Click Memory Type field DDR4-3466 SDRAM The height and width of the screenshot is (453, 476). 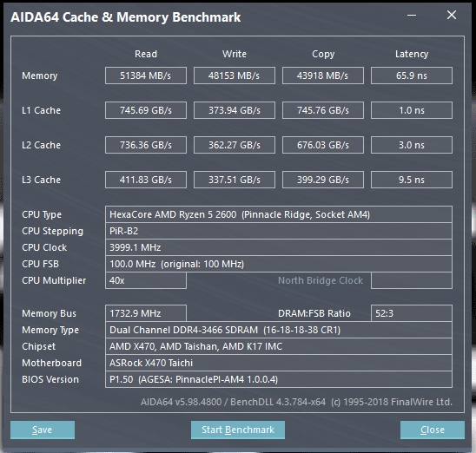pos(279,330)
